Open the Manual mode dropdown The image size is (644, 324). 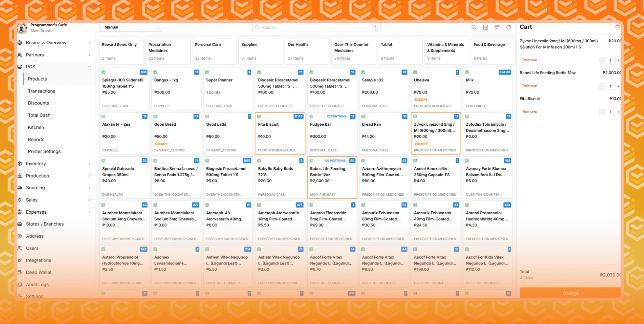click(x=131, y=27)
